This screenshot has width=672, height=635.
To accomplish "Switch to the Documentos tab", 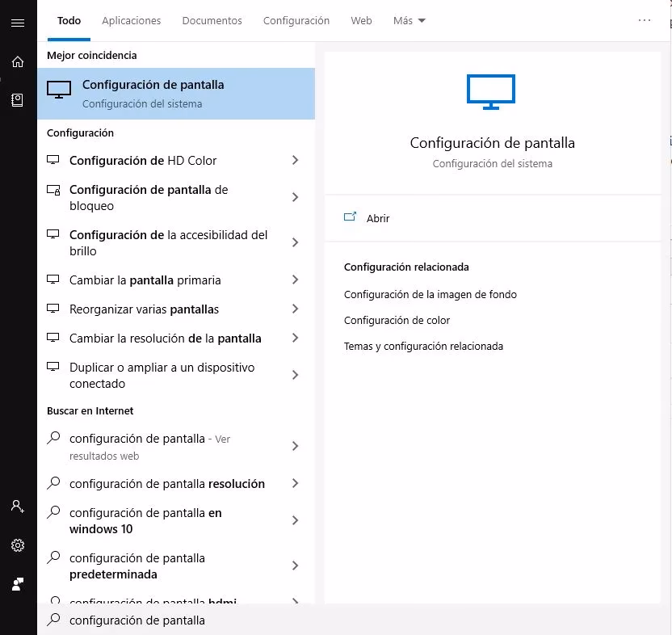I will [212, 20].
